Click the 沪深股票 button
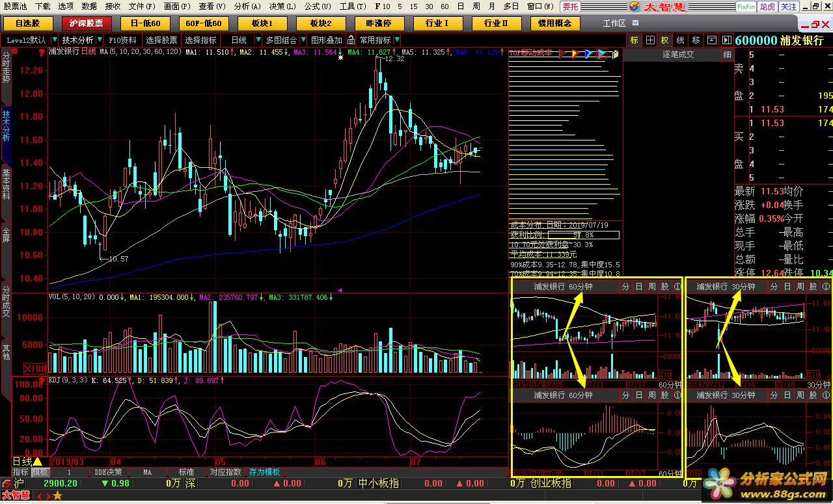Viewport: 833px width, 504px height. (x=87, y=23)
